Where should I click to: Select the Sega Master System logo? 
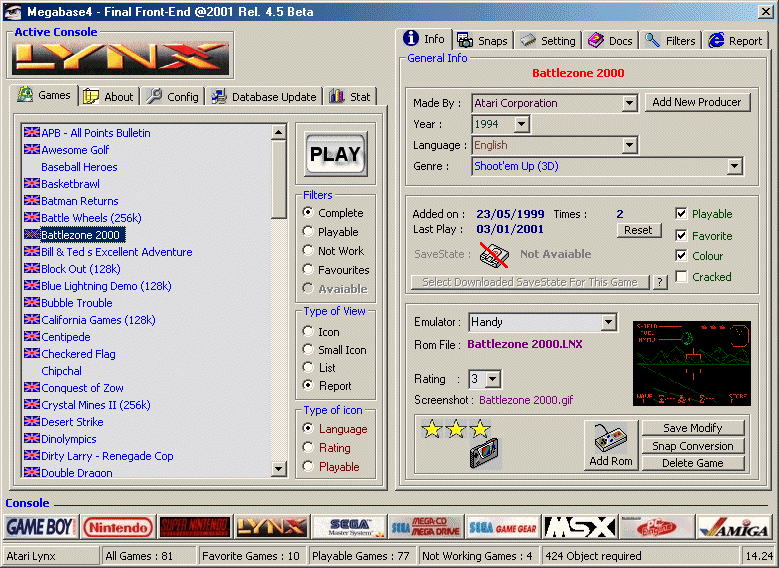349,527
